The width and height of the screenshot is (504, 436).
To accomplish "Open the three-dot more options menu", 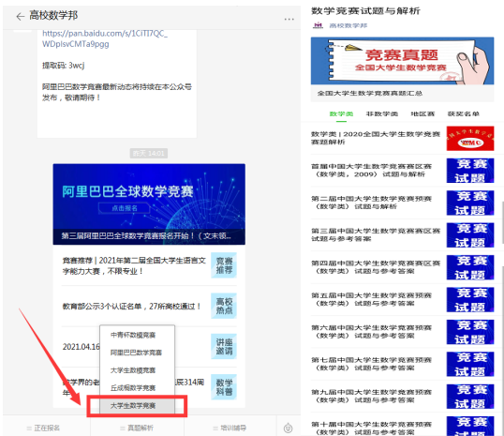I will click(289, 20).
